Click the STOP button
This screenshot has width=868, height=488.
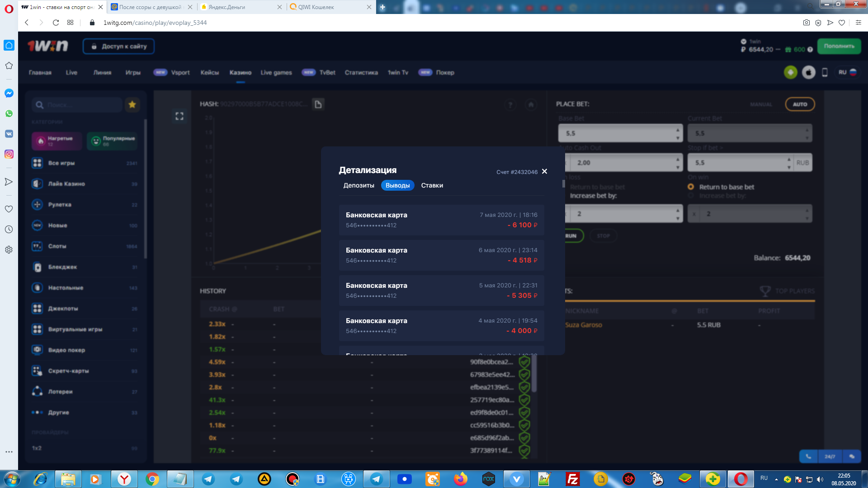coord(603,236)
